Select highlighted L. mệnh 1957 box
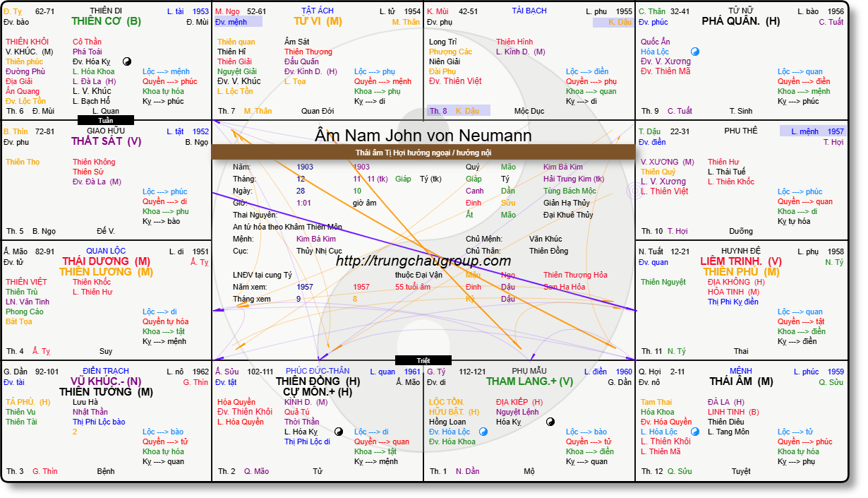This screenshot has height=498, width=868. (812, 131)
